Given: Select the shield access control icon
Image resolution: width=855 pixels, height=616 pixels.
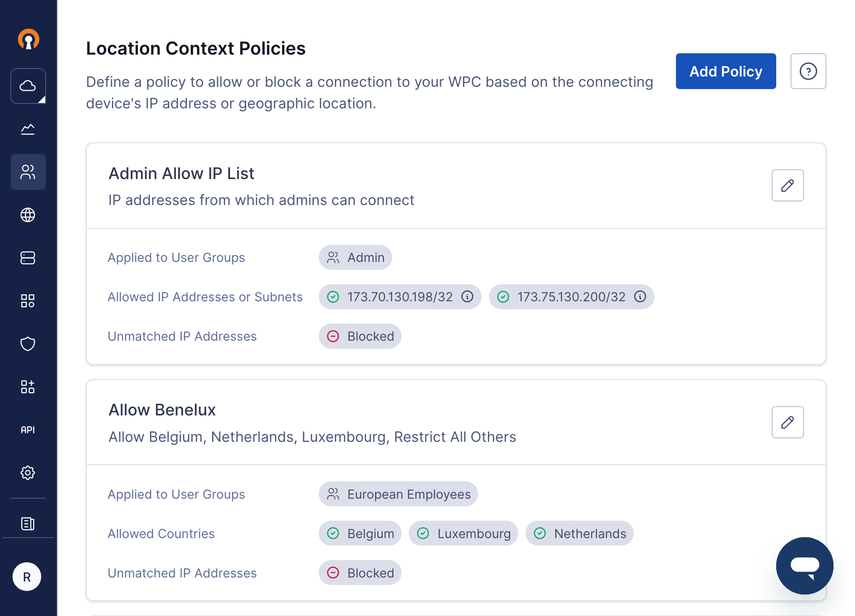Looking at the screenshot, I should (x=28, y=344).
